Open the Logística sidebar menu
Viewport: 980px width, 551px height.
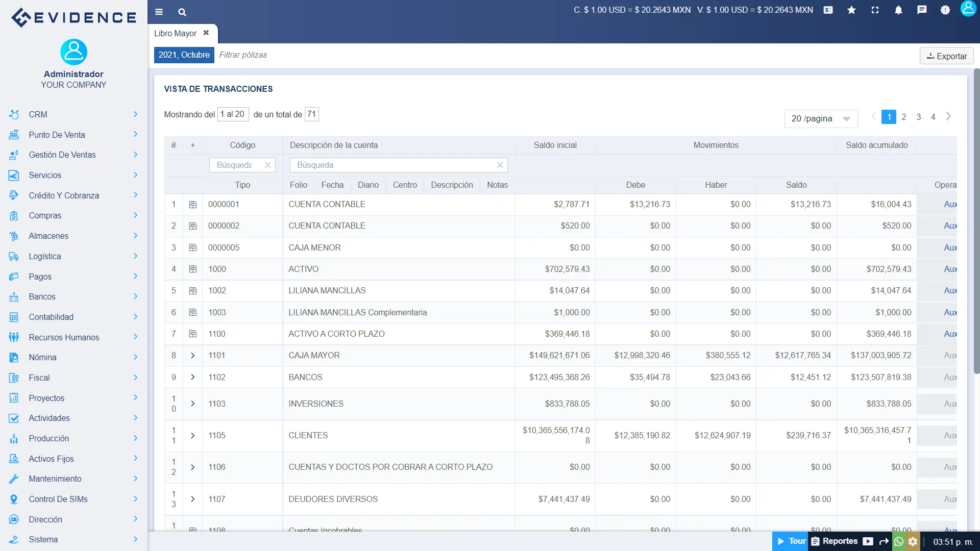click(x=73, y=256)
